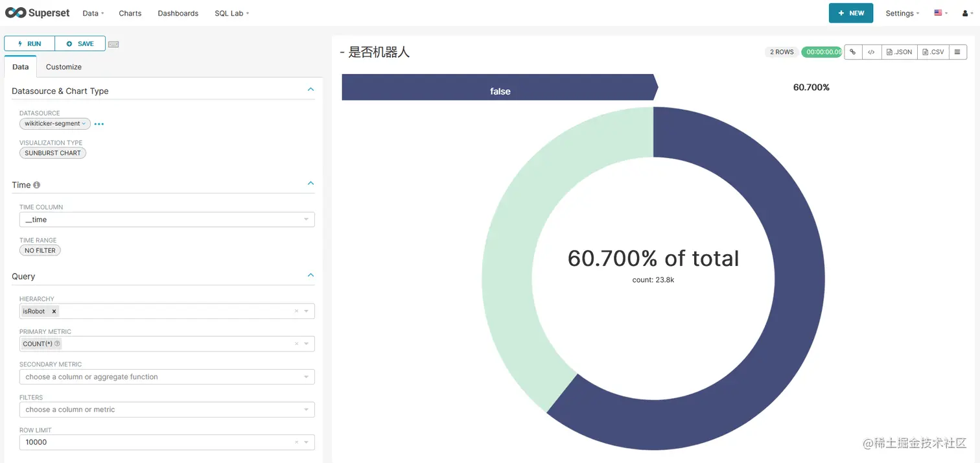Viewport: 980px width, 463px height.
Task: Open the hamburger chart options menu
Action: point(958,52)
